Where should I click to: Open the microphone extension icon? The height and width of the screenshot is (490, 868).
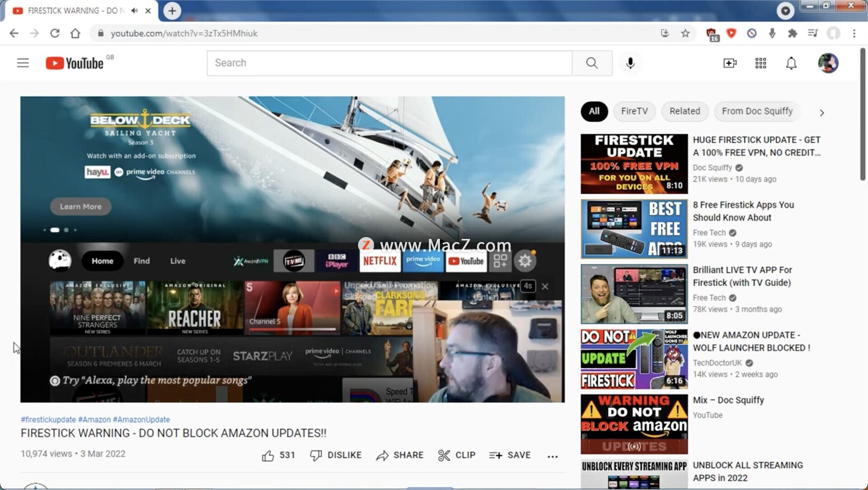coord(772,33)
